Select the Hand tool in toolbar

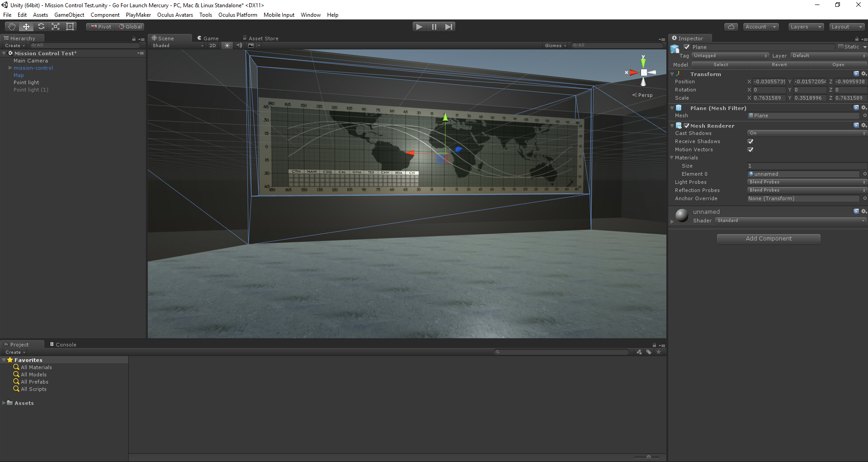pyautogui.click(x=12, y=27)
